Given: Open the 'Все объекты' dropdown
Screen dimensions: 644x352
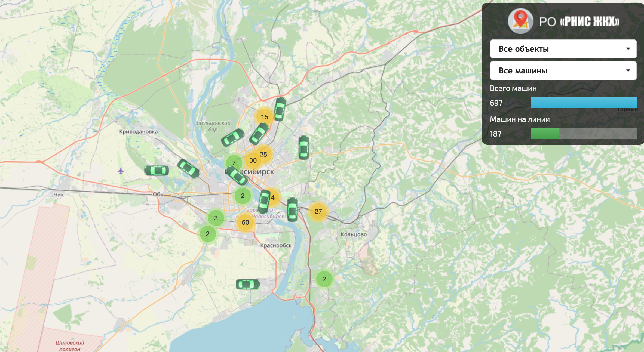Looking at the screenshot, I should [x=563, y=49].
